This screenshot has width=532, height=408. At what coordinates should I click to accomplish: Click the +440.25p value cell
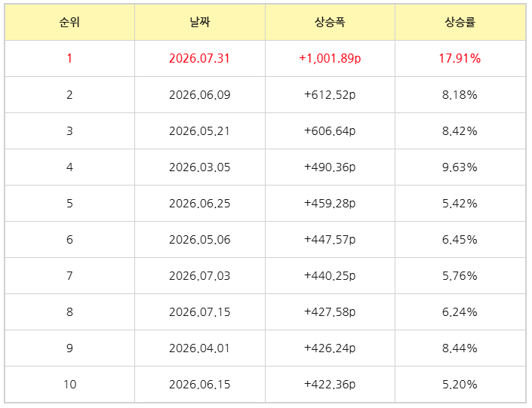[330, 276]
